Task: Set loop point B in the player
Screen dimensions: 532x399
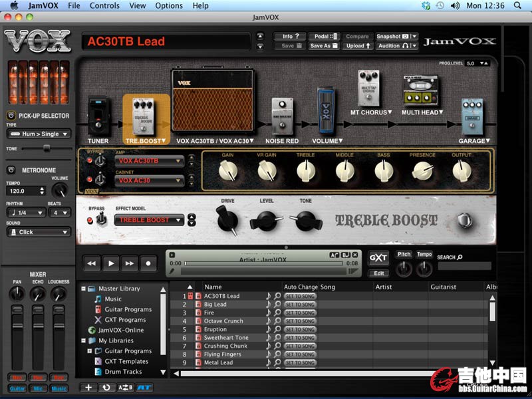Action: point(345,255)
